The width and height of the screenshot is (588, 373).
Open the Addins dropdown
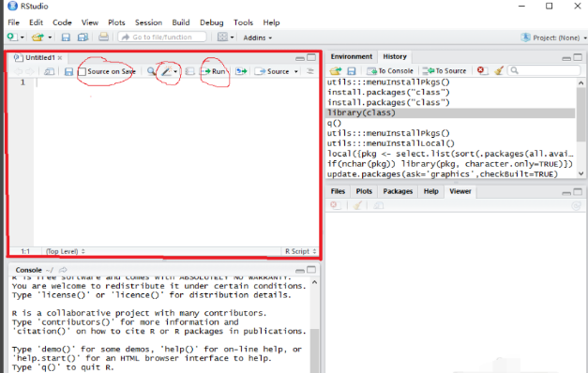click(x=257, y=37)
